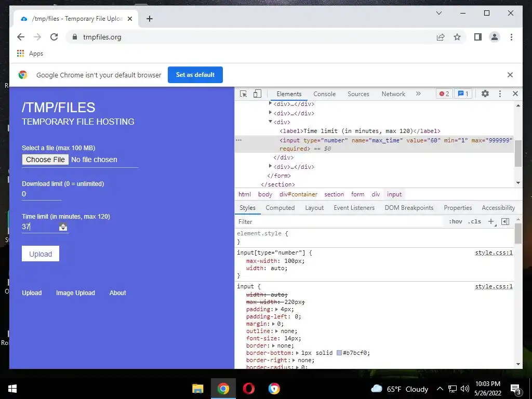This screenshot has height=399, width=532.
Task: Switch to the Elements tab
Action: (x=289, y=94)
